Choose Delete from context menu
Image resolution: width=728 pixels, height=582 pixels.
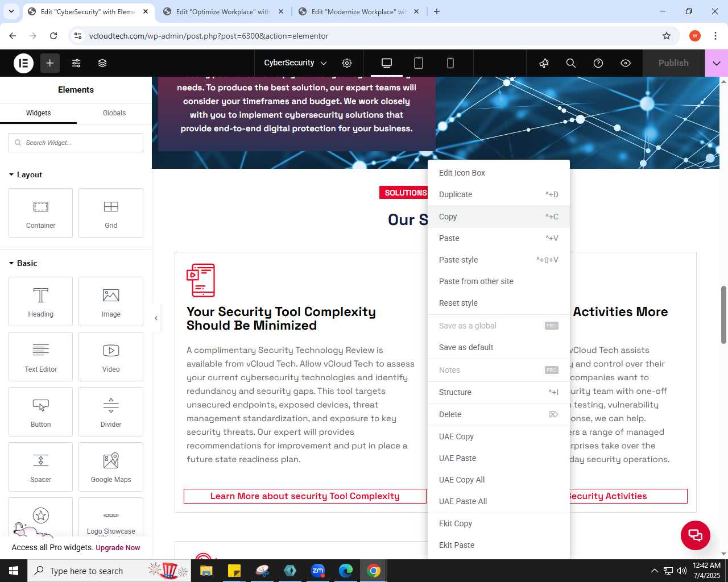(499, 414)
